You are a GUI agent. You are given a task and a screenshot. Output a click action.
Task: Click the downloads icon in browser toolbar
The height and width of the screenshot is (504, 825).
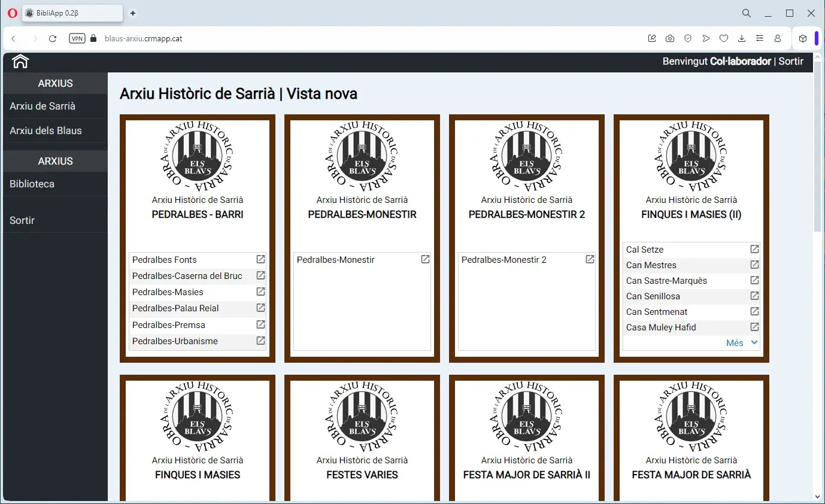[x=742, y=38]
